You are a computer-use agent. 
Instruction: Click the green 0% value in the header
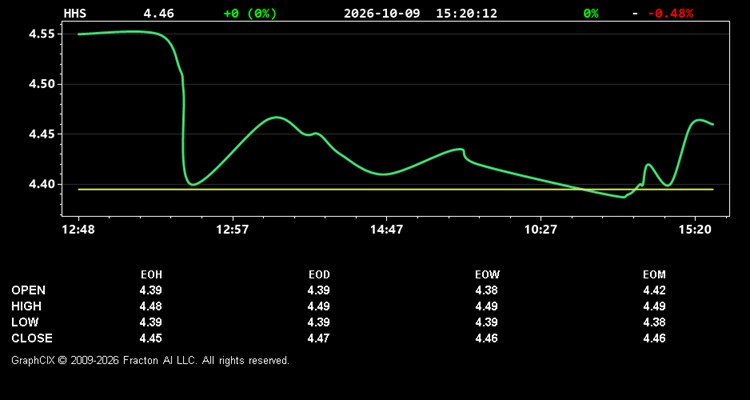tap(591, 13)
